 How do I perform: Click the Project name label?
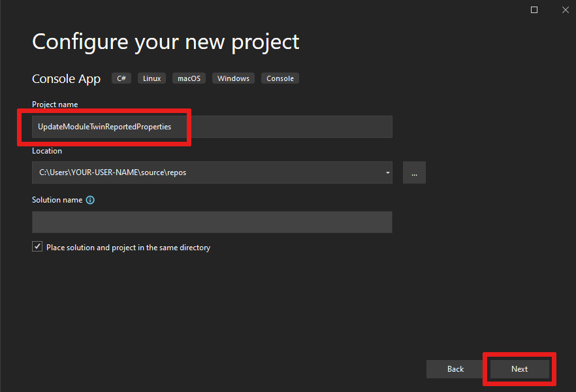[55, 105]
